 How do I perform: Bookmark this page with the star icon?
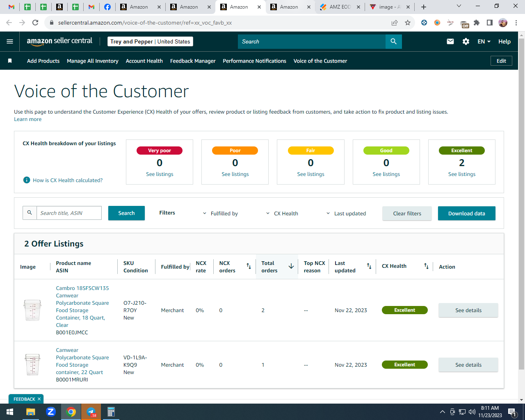pyautogui.click(x=408, y=23)
